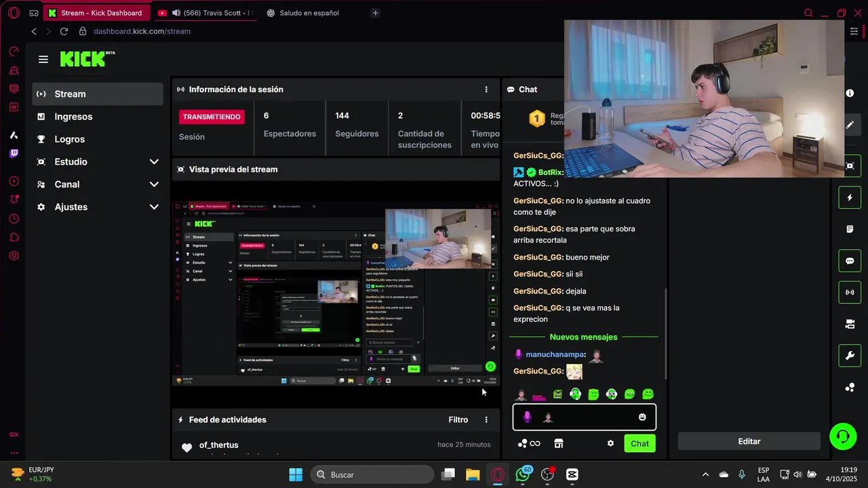
Task: Insert the green headphones emote
Action: pyautogui.click(x=575, y=394)
